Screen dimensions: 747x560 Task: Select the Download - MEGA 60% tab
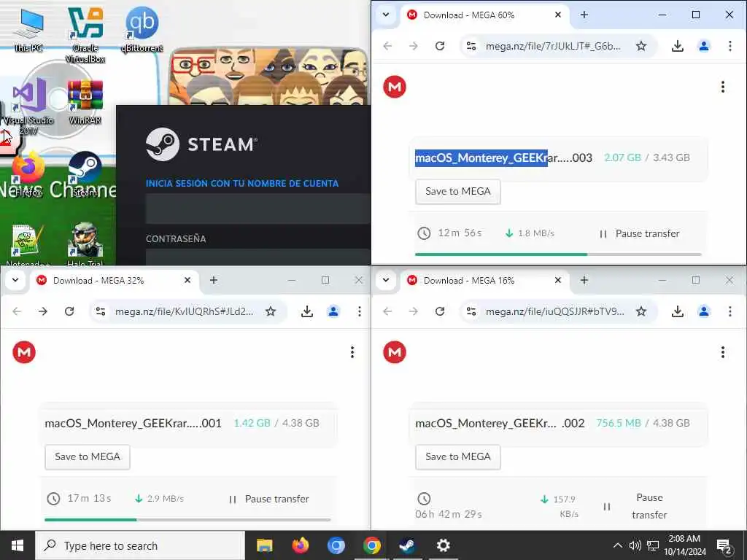485,15
